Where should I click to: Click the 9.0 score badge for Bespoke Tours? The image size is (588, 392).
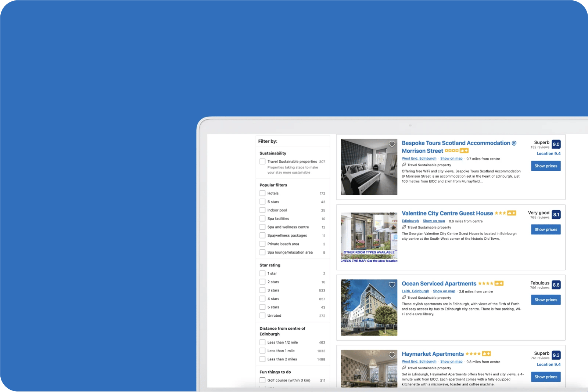coord(556,144)
